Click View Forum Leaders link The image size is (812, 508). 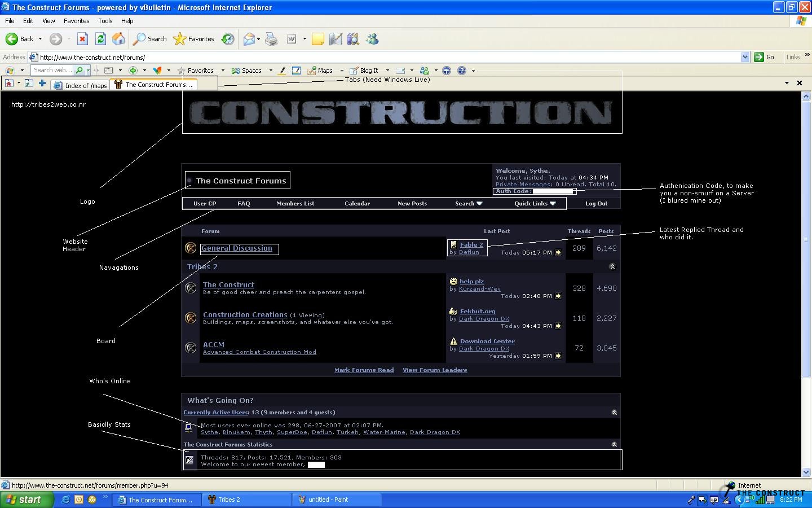tap(435, 370)
